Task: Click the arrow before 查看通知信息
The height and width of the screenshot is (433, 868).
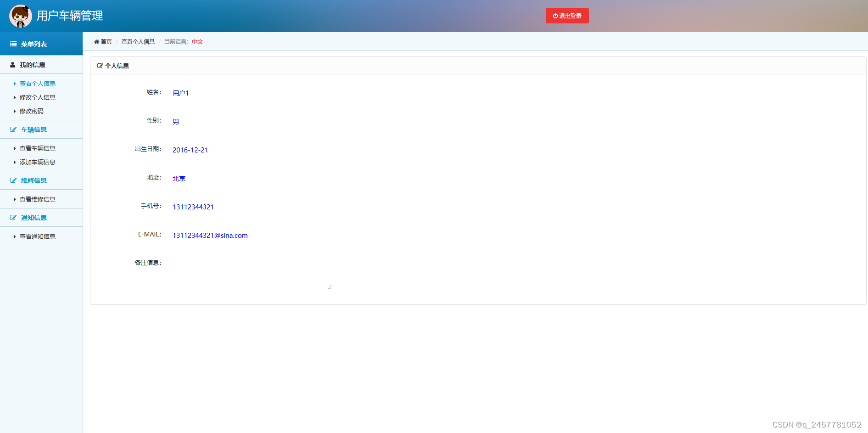Action: [x=15, y=236]
